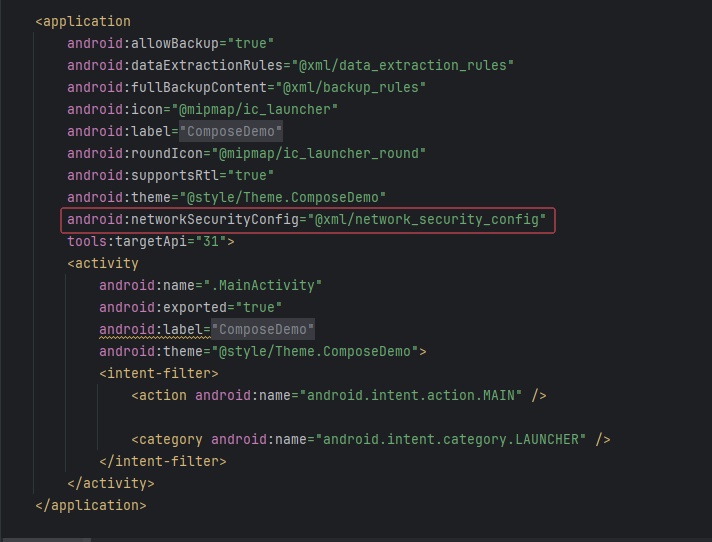Click the <category tag name
Image resolution: width=712 pixels, height=542 pixels.
pyautogui.click(x=167, y=440)
